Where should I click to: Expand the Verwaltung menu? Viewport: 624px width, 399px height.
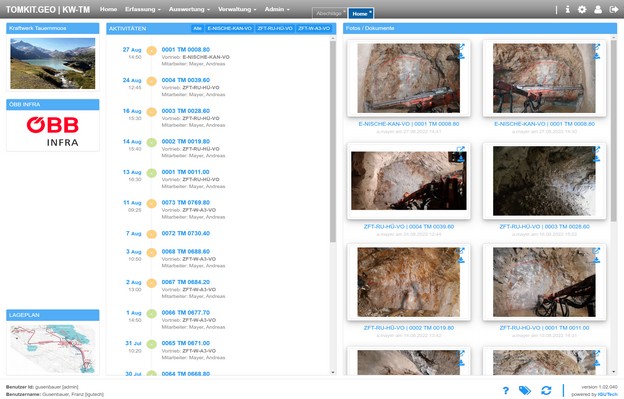[x=237, y=9]
